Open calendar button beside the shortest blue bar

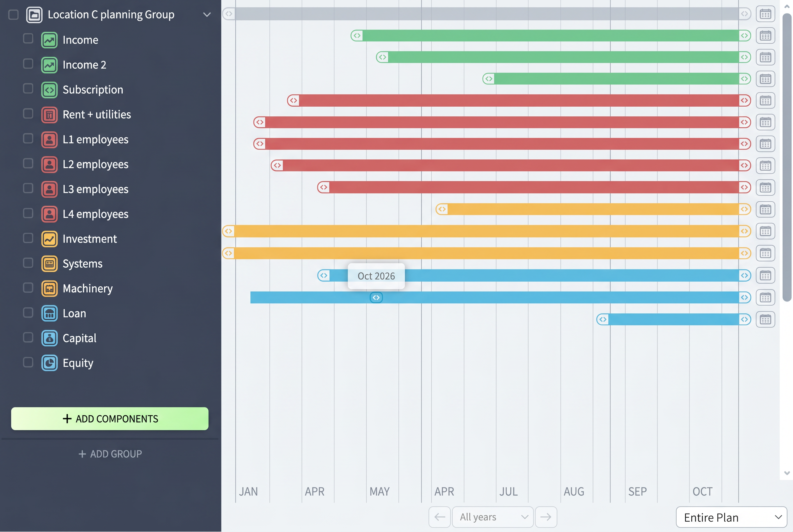click(x=765, y=319)
